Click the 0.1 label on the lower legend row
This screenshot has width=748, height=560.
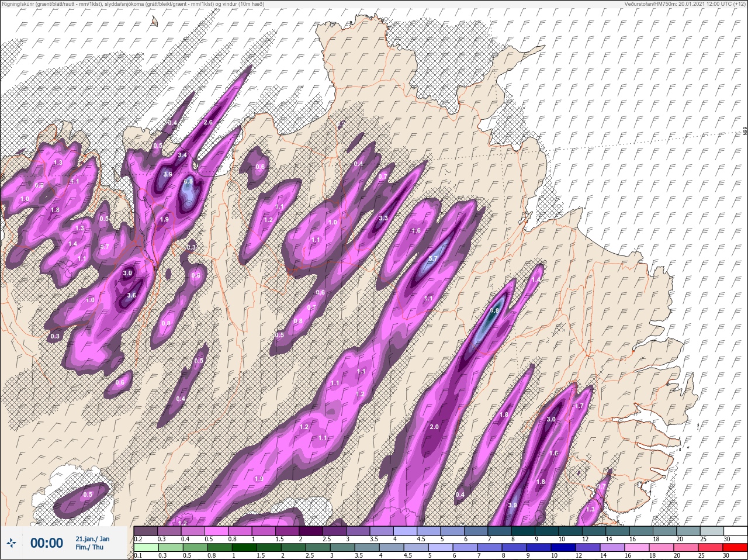click(138, 556)
